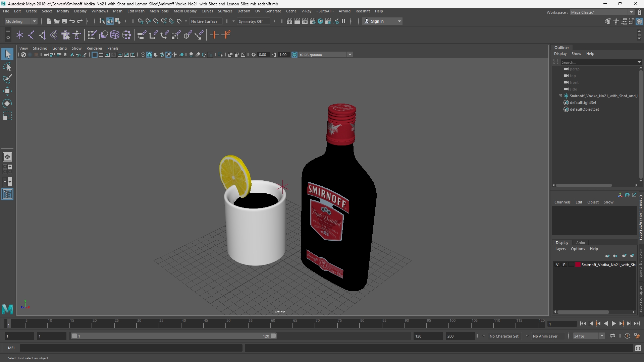
Task: Open the Channels menu in Channel Box
Action: coord(562,202)
